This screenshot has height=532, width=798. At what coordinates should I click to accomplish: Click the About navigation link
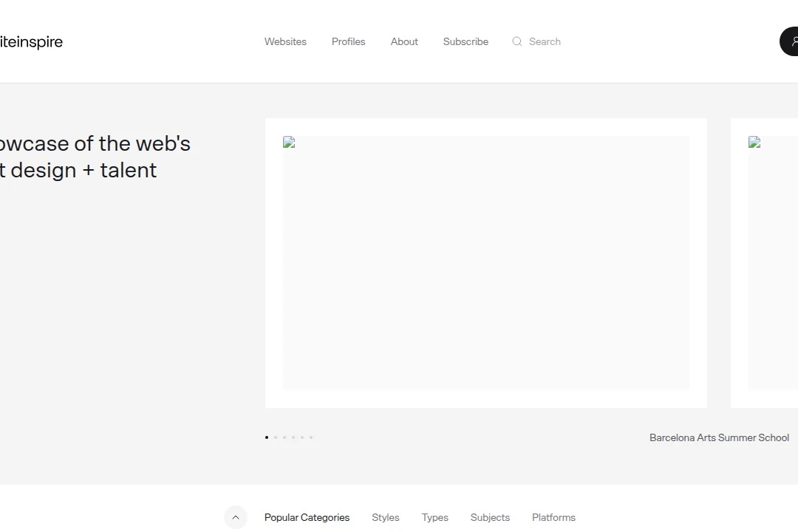[x=404, y=41]
